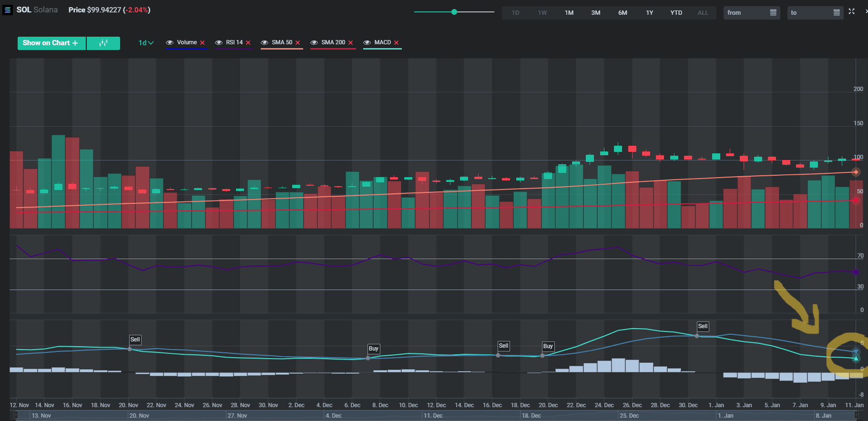The width and height of the screenshot is (868, 421).
Task: Open calendar in the 'from' date field
Action: (x=773, y=13)
